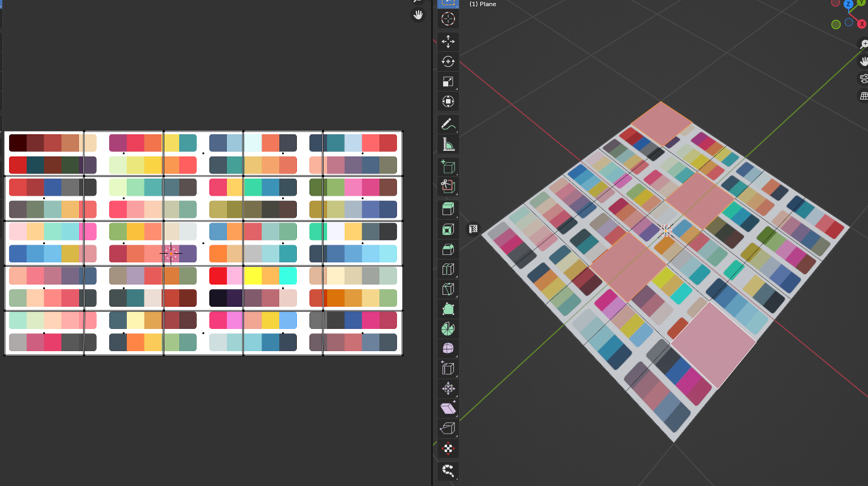Toggle camera view gizmo in 3D viewport
868x486 pixels.
coord(863,79)
